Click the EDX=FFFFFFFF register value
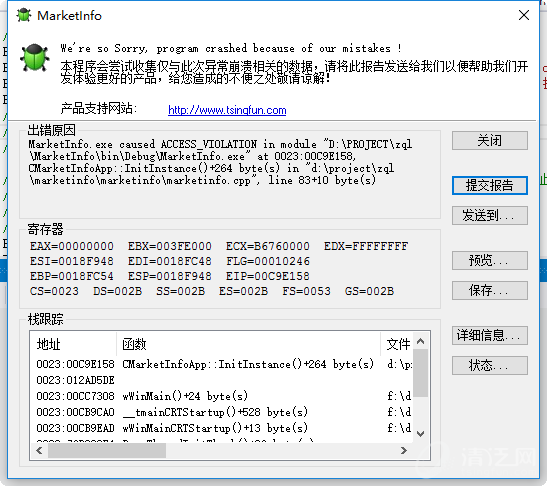 [366, 246]
